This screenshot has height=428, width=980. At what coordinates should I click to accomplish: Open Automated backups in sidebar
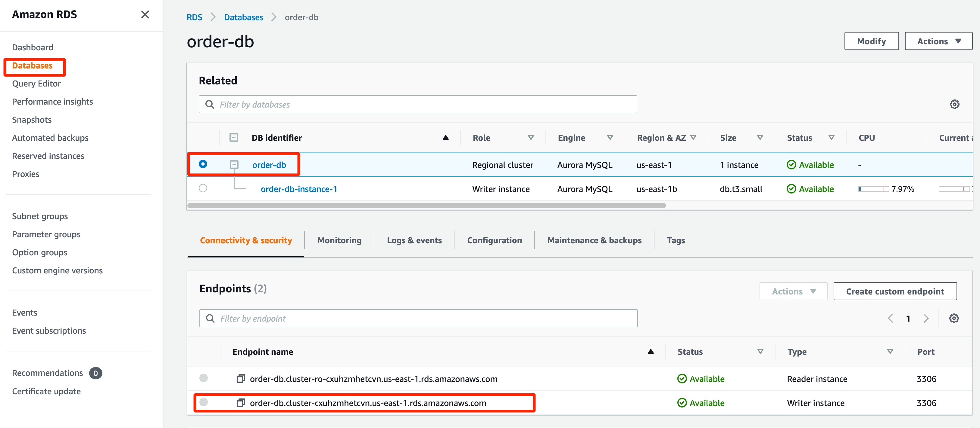(x=50, y=138)
